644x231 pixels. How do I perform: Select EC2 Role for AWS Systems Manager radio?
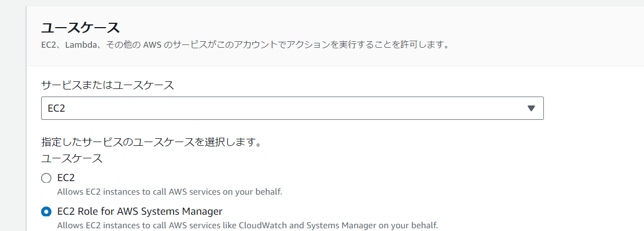[x=47, y=211]
